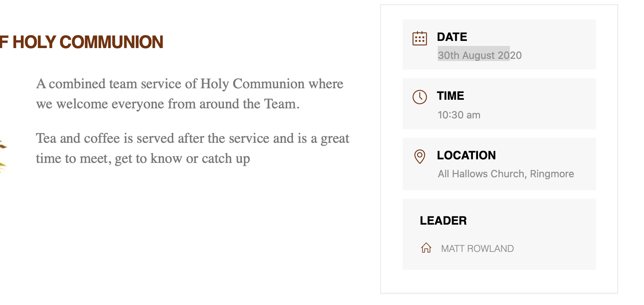This screenshot has width=644, height=305.
Task: Click the word 'Team.' ending first paragraph
Action: [x=282, y=104]
